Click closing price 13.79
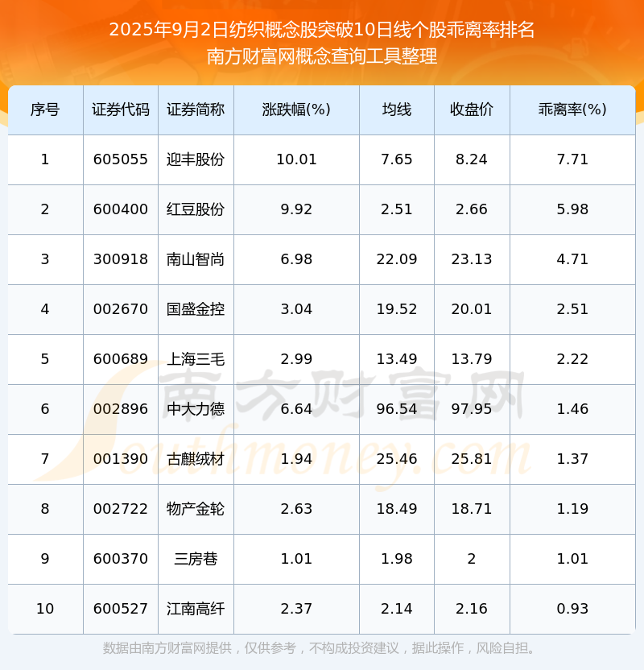The height and width of the screenshot is (670, 644). click(472, 359)
